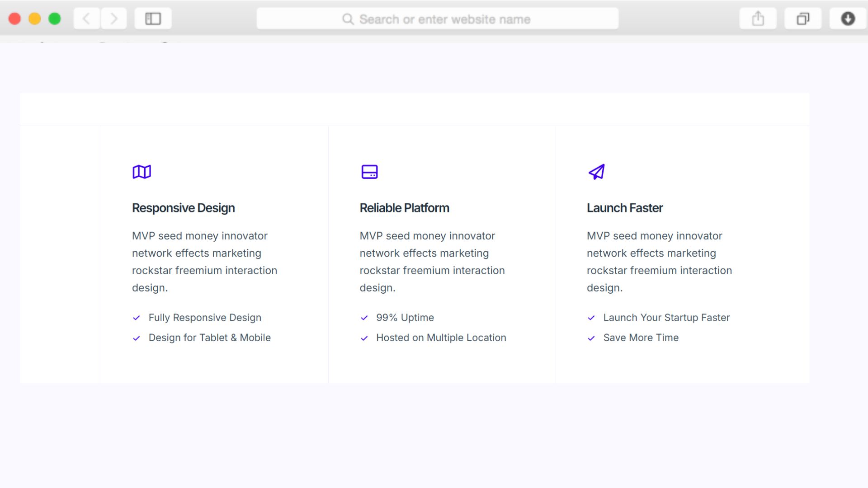
Task: Click the Responsive Design heading
Action: 183,208
